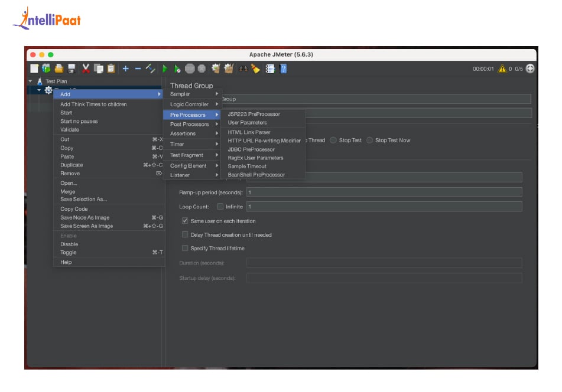562x392 pixels.
Task: Expand the Sampler submenu
Action: click(193, 94)
